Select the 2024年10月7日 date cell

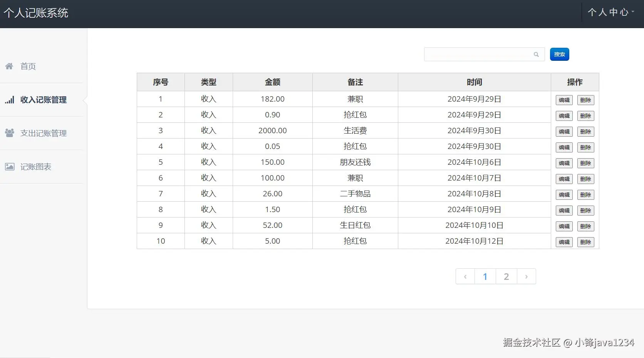pos(475,178)
